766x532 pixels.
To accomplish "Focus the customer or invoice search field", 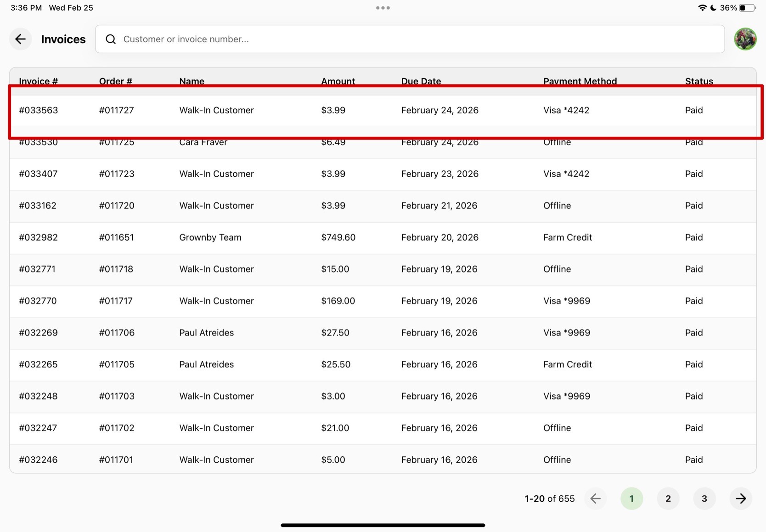I will pyautogui.click(x=413, y=39).
